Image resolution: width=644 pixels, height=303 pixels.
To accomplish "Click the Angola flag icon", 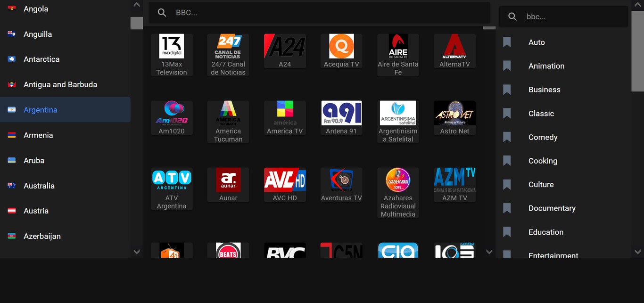I will point(13,8).
